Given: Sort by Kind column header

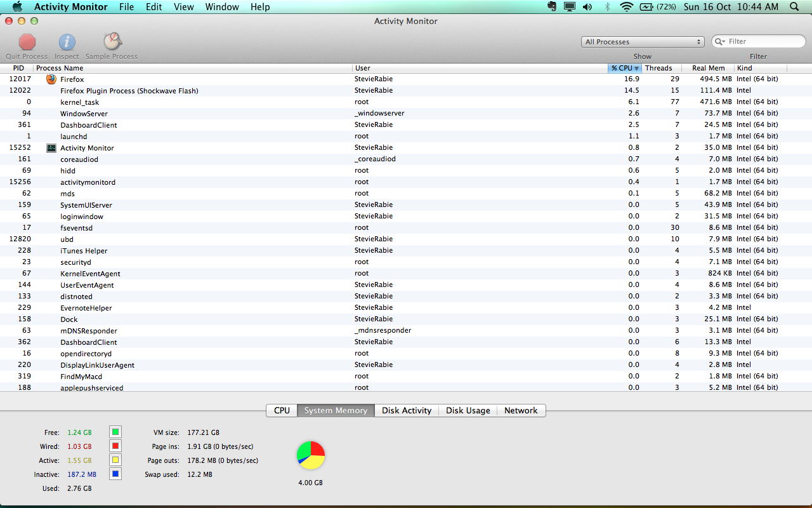Looking at the screenshot, I should point(761,68).
